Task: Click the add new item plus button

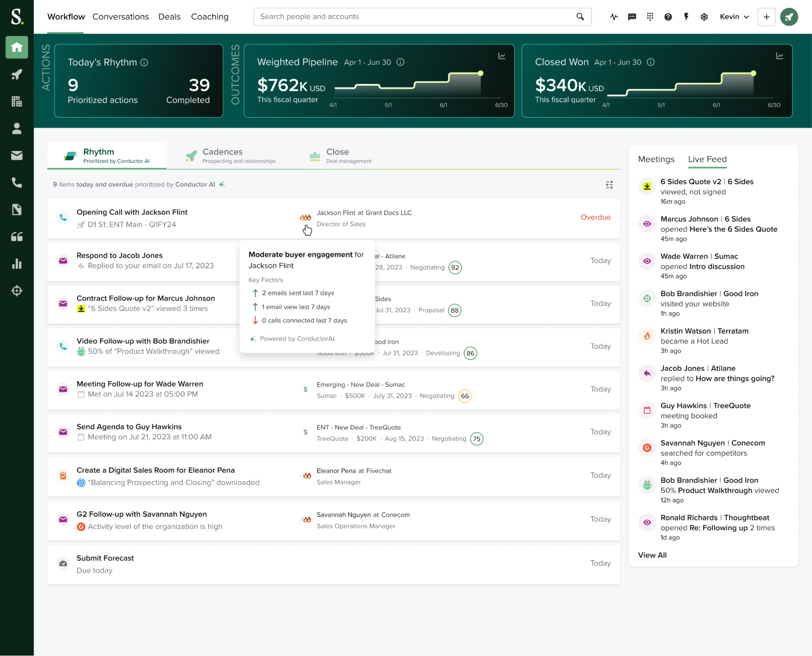Action: (766, 17)
